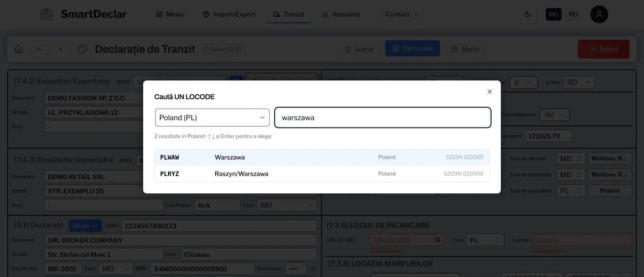Change the locul de incarcare Țara PL stepper
This screenshot has height=277, width=644.
[485, 240]
